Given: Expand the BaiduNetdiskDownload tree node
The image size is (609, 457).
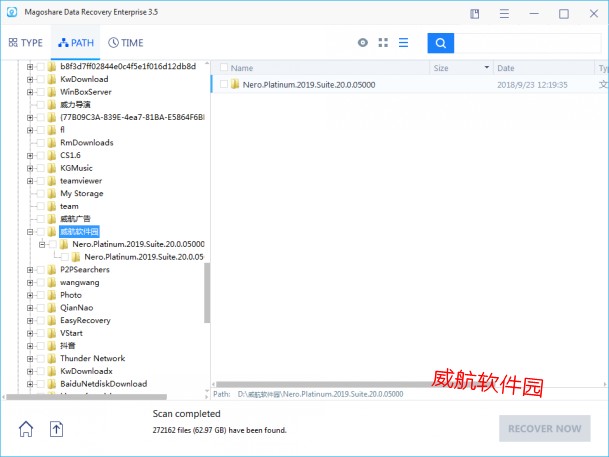Looking at the screenshot, I should coord(30,384).
